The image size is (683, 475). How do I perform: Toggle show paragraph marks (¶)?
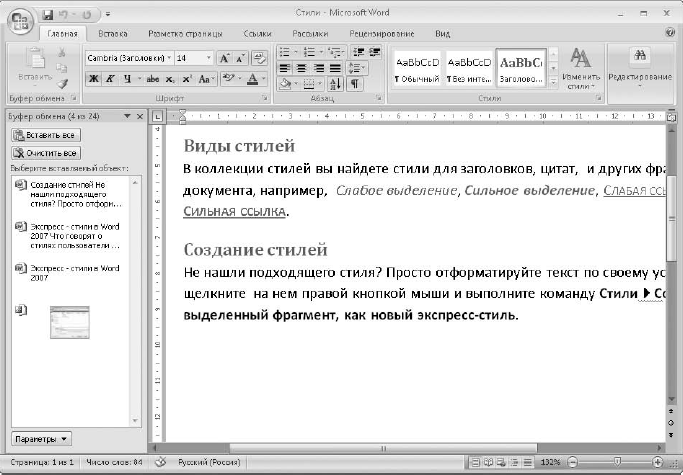(354, 84)
